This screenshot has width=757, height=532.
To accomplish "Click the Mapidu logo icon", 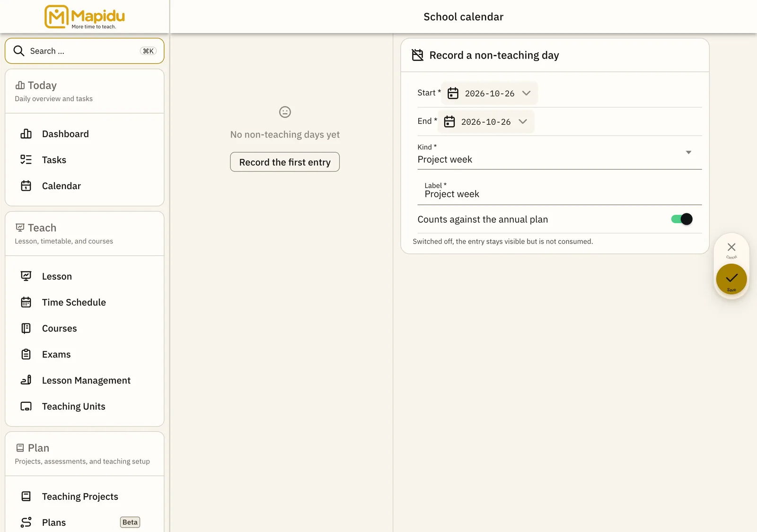I will (56, 17).
